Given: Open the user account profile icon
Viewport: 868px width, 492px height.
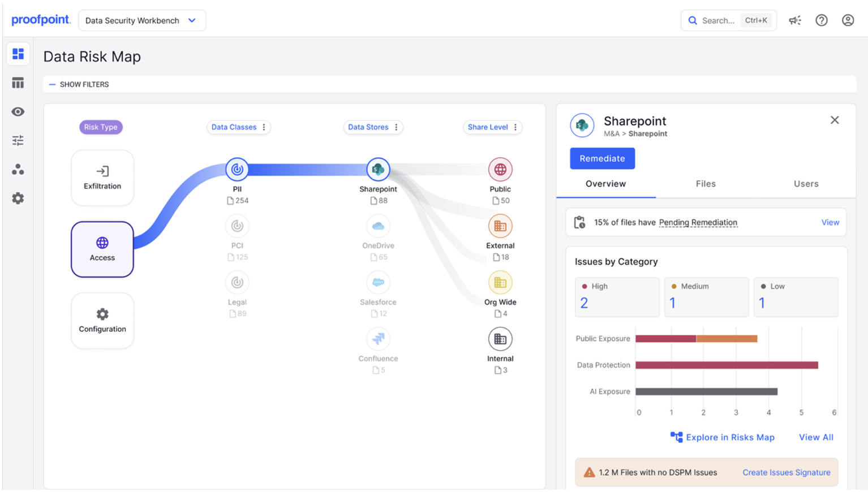Looking at the screenshot, I should pyautogui.click(x=848, y=20).
